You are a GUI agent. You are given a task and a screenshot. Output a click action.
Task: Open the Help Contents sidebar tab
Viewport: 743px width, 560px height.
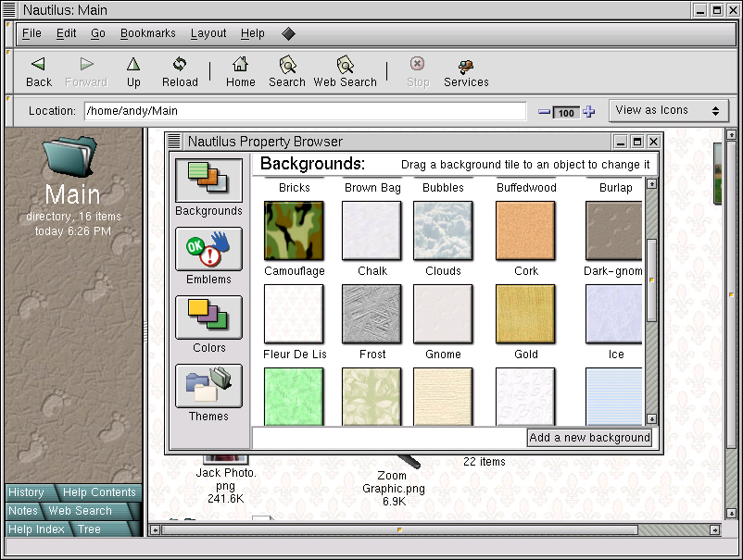click(99, 492)
